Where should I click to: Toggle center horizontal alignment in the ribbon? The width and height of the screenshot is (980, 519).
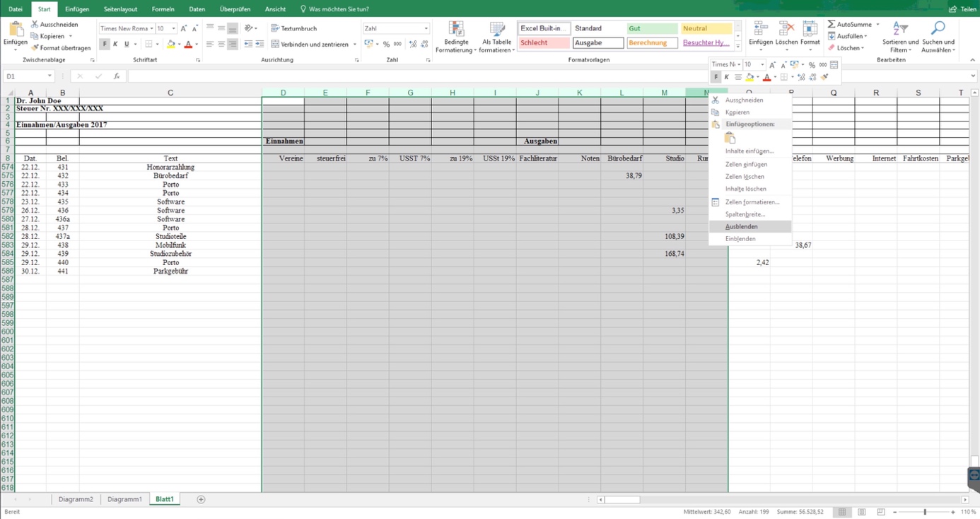pos(221,44)
